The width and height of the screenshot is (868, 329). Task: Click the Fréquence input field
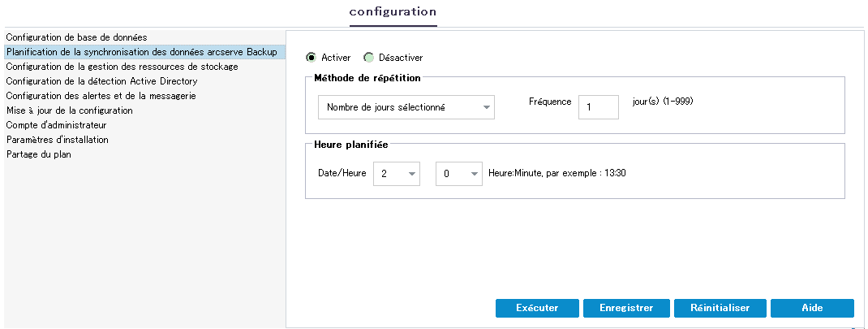[x=599, y=106]
